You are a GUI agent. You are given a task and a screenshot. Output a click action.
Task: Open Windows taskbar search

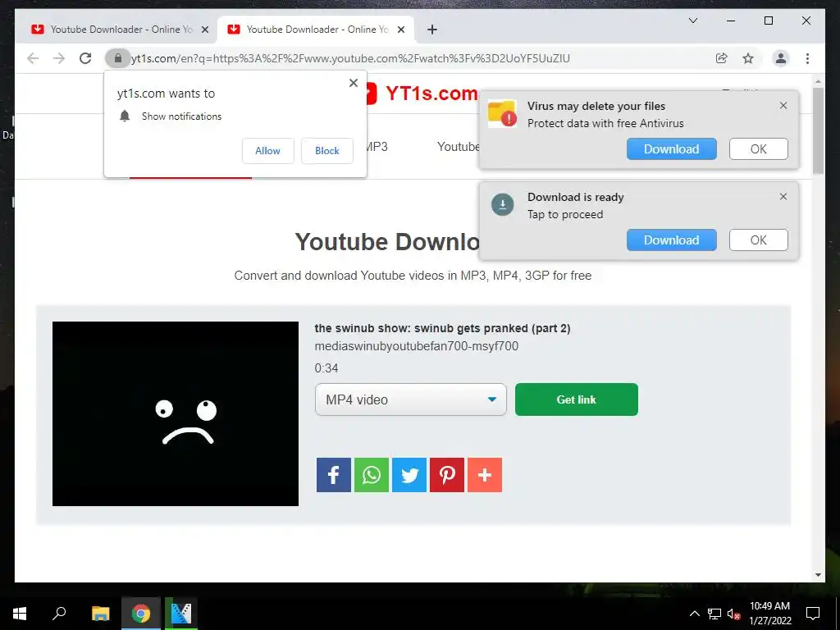(x=59, y=614)
